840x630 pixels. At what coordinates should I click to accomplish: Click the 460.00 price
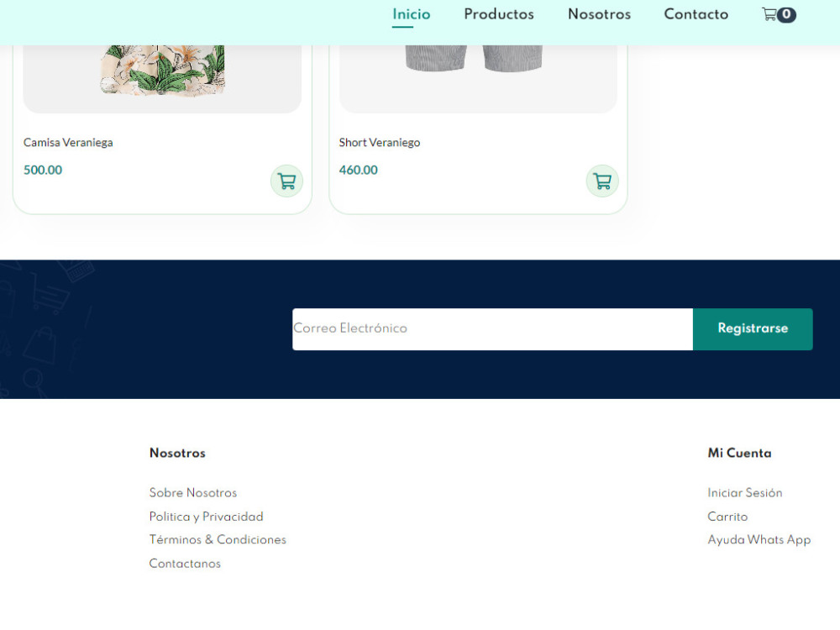click(x=359, y=170)
